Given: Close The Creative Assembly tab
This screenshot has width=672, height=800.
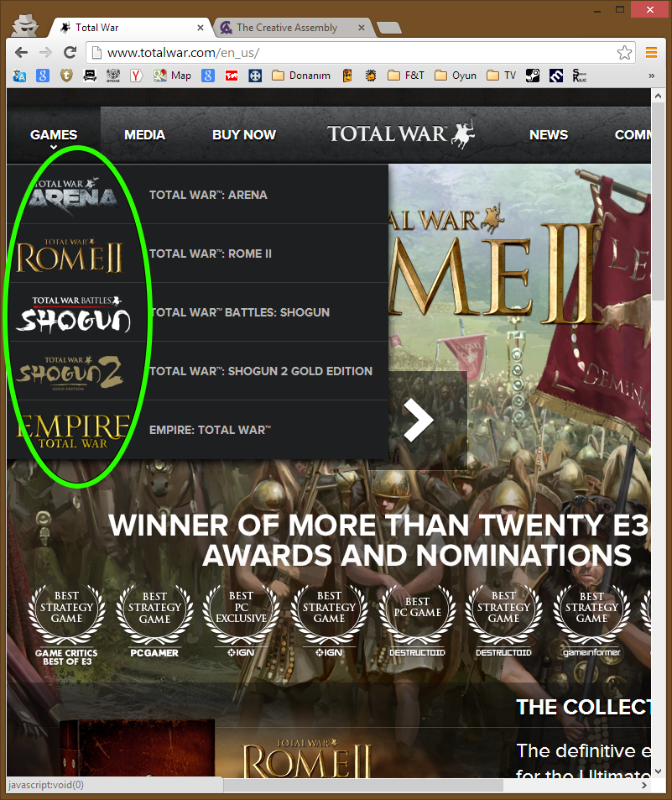Looking at the screenshot, I should [x=361, y=28].
